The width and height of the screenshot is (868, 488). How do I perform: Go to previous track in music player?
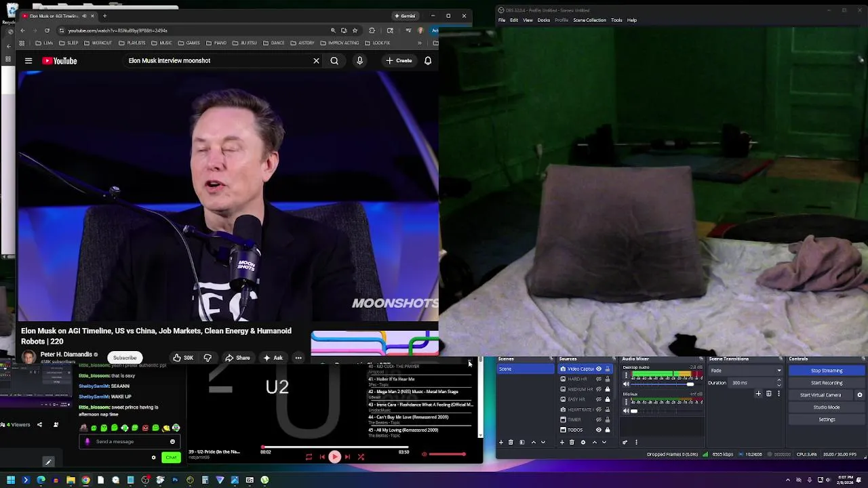[322, 457]
